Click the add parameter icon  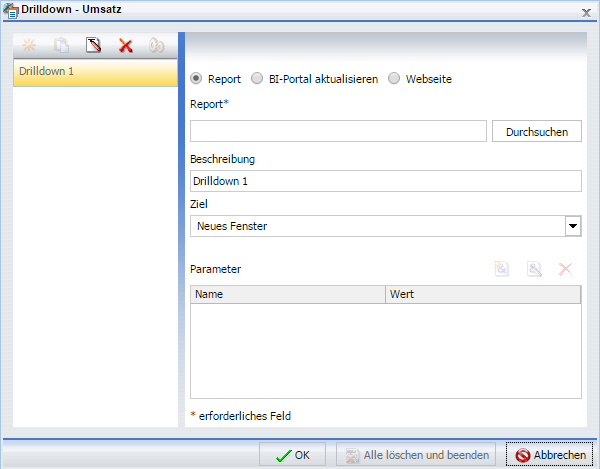pyautogui.click(x=501, y=269)
